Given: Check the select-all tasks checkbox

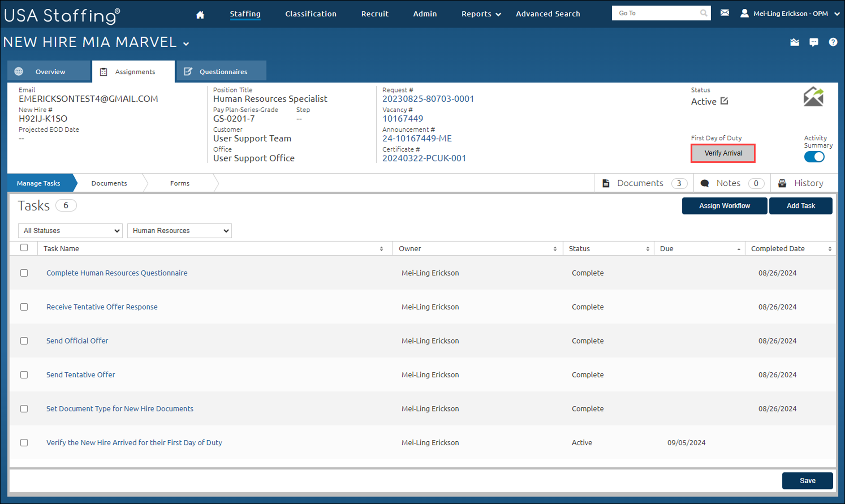Looking at the screenshot, I should (24, 248).
